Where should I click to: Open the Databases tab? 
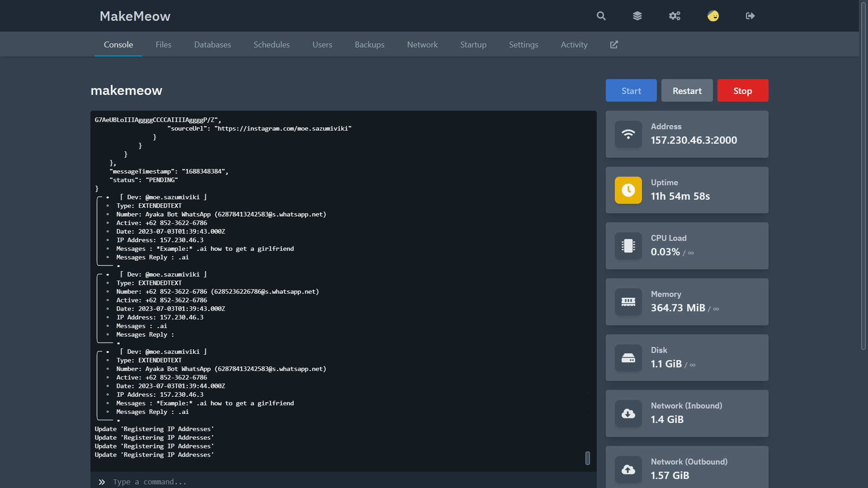pos(212,45)
